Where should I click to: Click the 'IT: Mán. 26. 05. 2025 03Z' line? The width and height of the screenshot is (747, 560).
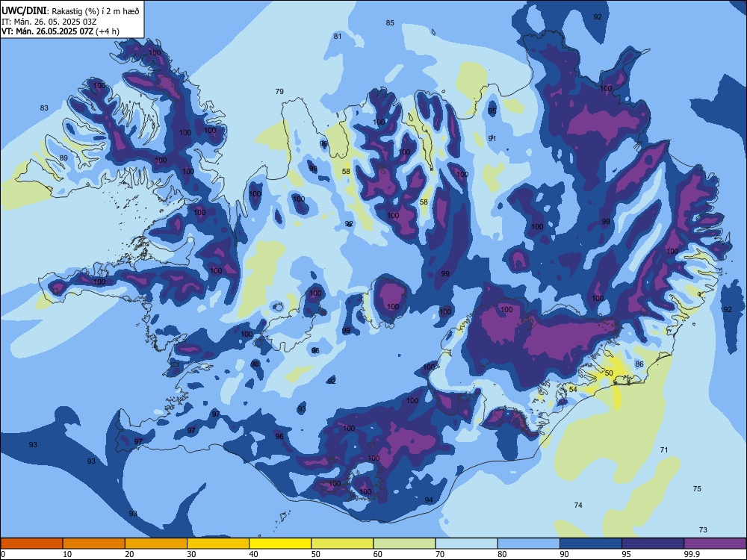[x=49, y=22]
